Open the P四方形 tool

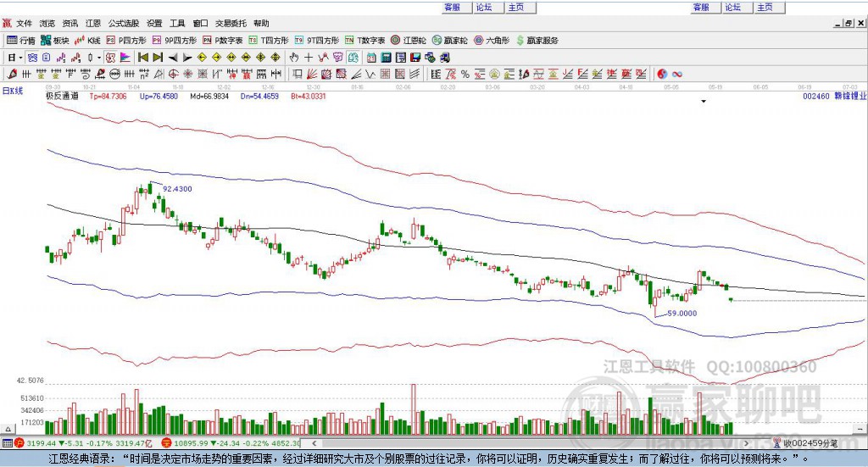point(126,41)
